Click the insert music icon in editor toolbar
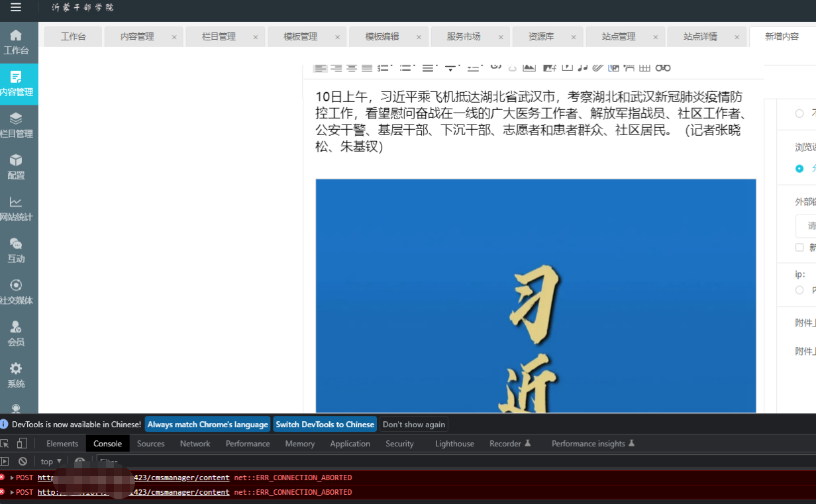The image size is (816, 504). point(582,67)
